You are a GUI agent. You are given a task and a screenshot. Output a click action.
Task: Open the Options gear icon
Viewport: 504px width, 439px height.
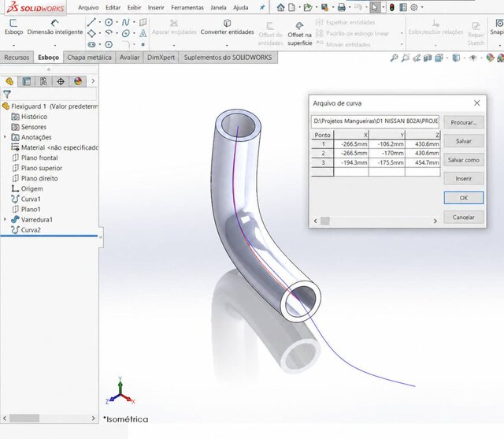coord(414,7)
